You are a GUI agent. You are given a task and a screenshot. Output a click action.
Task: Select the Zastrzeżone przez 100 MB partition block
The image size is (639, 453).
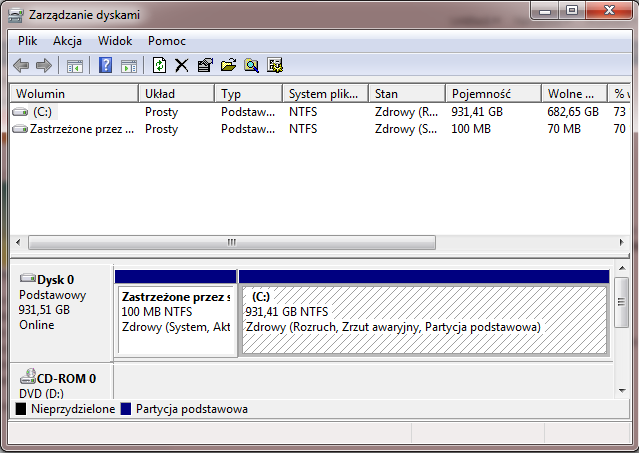[176, 313]
